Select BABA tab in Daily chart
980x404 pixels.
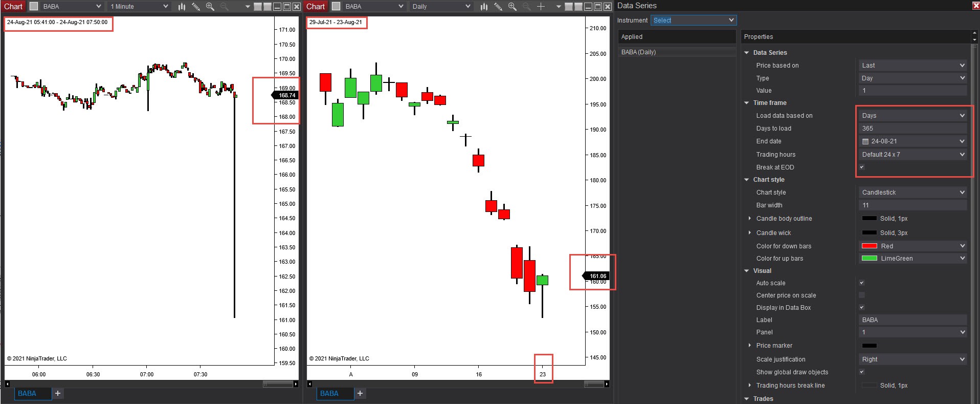tap(335, 393)
